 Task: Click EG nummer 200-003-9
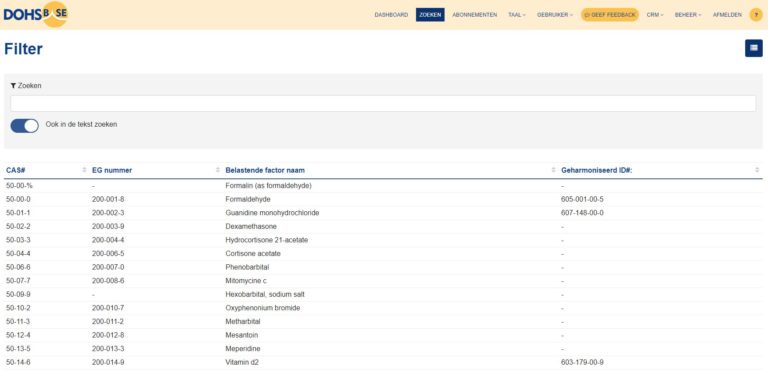[108, 227]
